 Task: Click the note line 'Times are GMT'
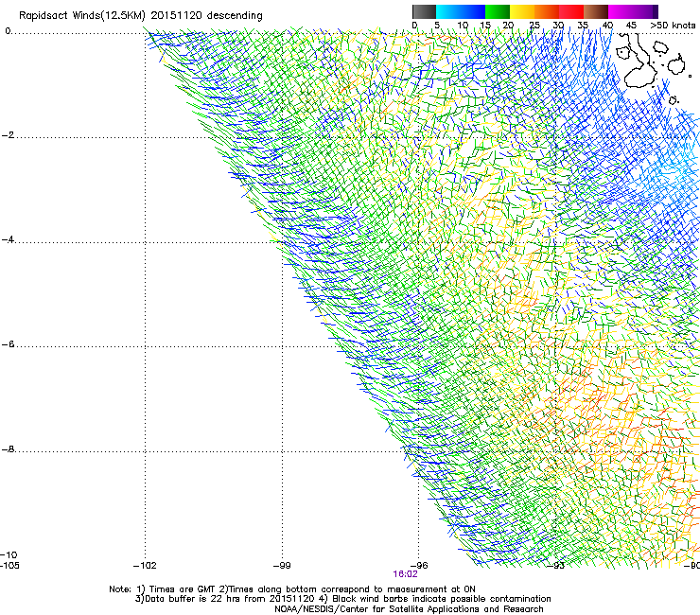(x=183, y=589)
